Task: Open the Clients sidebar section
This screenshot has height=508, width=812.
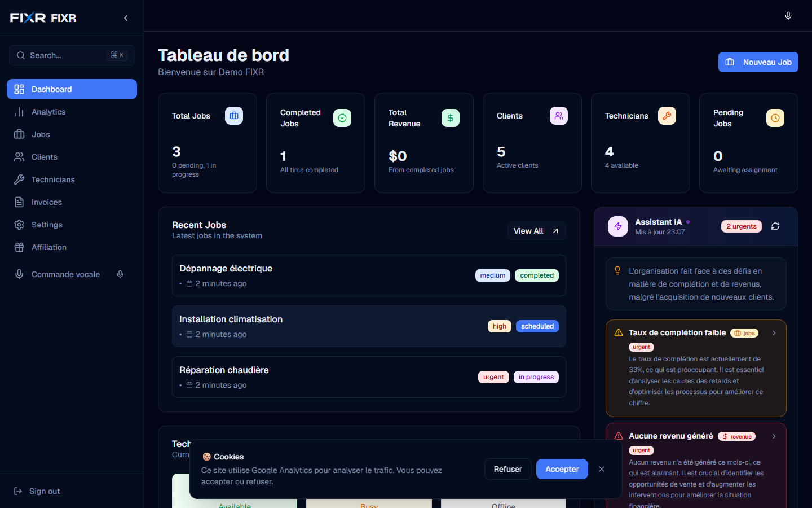Action: pyautogui.click(x=72, y=157)
